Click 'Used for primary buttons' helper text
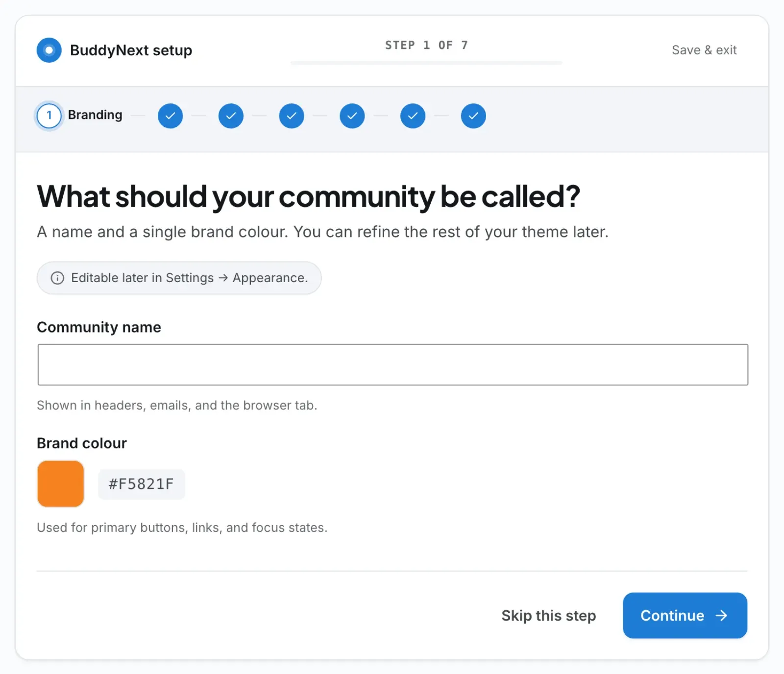The width and height of the screenshot is (784, 674). click(x=182, y=528)
